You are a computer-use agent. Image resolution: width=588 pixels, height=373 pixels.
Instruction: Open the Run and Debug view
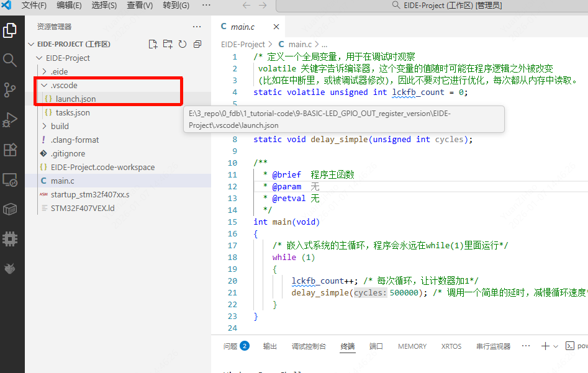(10, 119)
